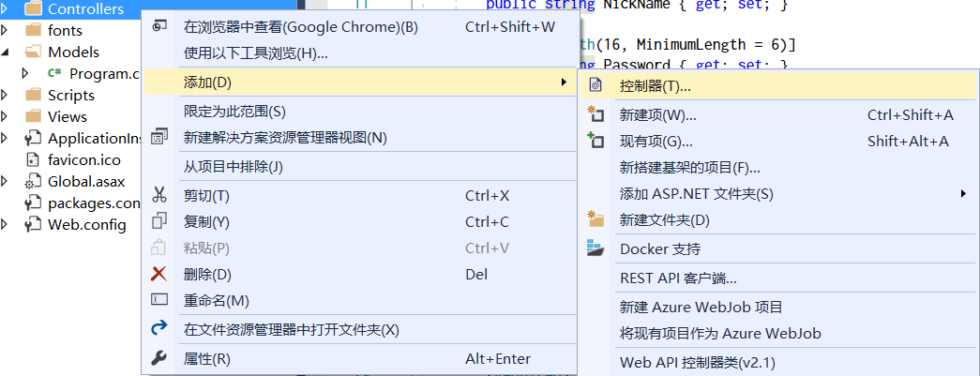Expand the Views folder arrow

pyautogui.click(x=7, y=116)
